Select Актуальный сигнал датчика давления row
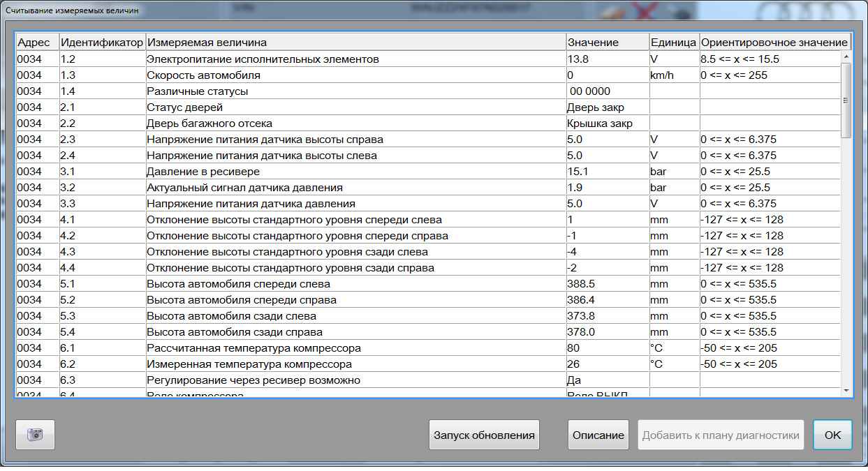Screen dimensions: 868x471 pos(427,188)
